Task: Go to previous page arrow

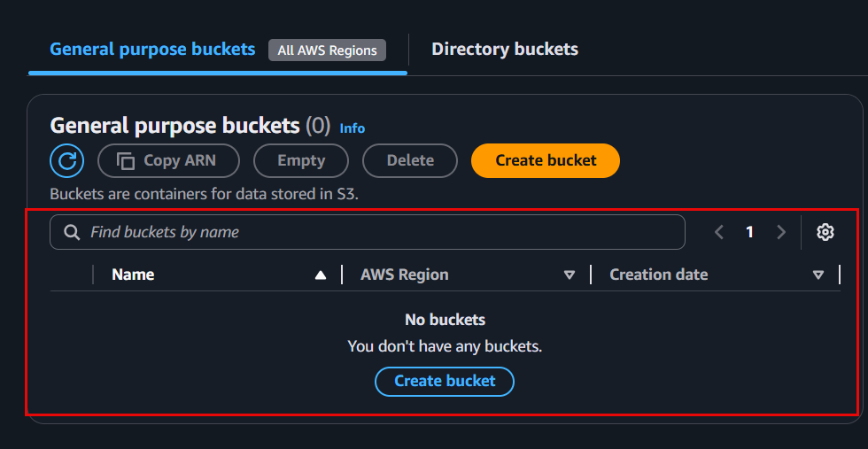Action: point(719,232)
